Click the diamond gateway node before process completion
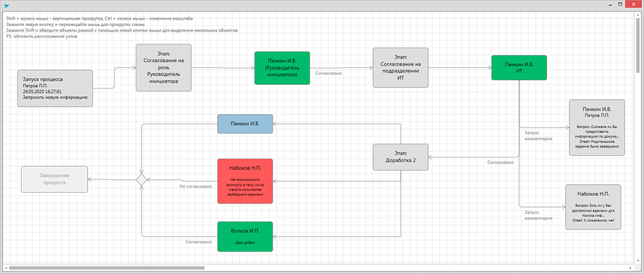644x274 pixels. point(141,180)
